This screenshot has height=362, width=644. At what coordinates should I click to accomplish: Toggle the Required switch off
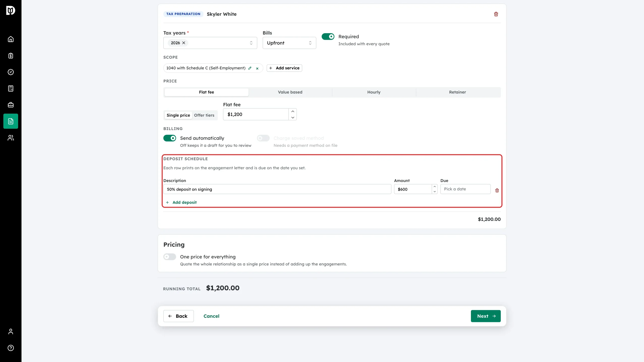point(328,37)
